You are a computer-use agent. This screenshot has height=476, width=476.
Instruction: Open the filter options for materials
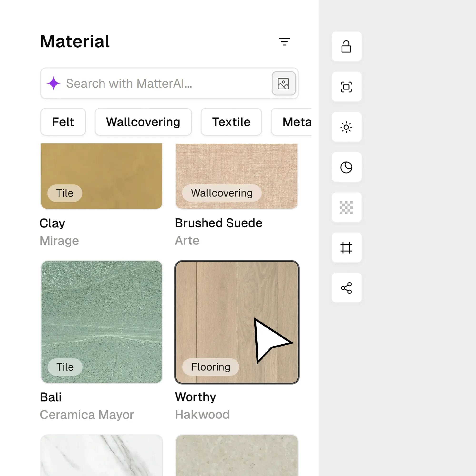coord(284,41)
